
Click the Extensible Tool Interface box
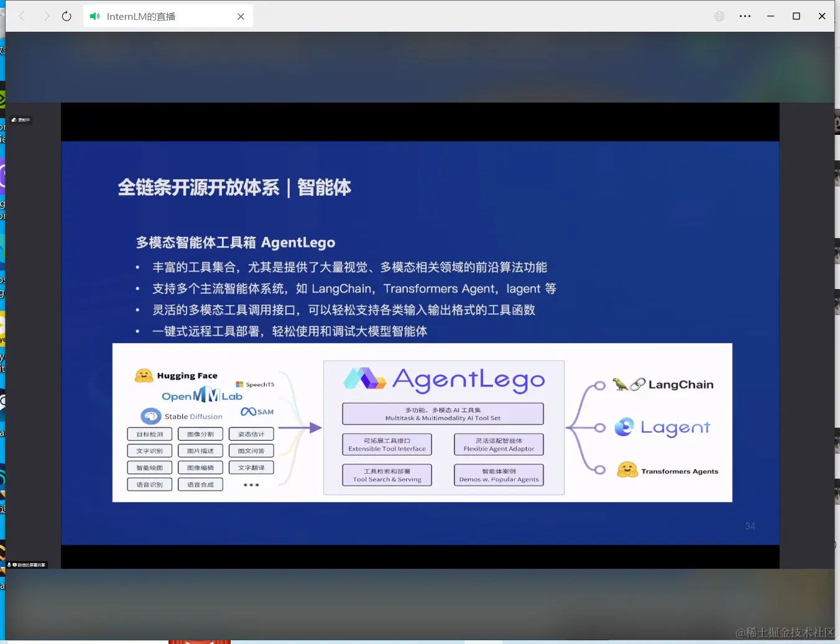pyautogui.click(x=387, y=444)
